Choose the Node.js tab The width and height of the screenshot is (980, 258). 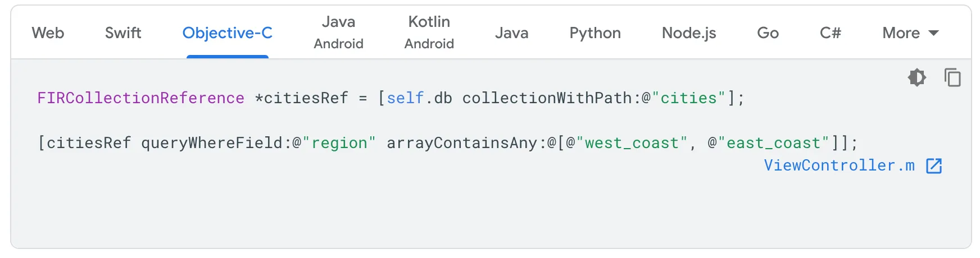tap(689, 33)
